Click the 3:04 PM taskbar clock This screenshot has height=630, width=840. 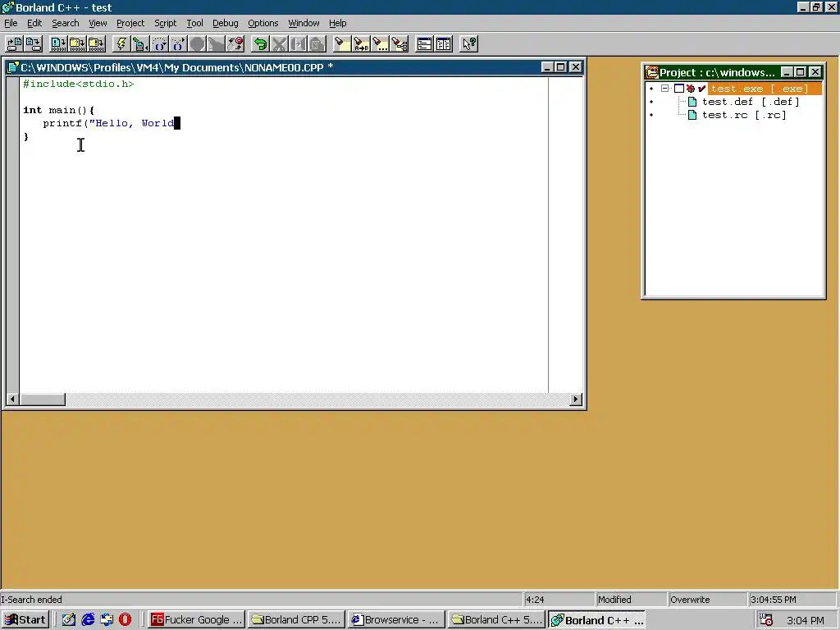coord(806,620)
